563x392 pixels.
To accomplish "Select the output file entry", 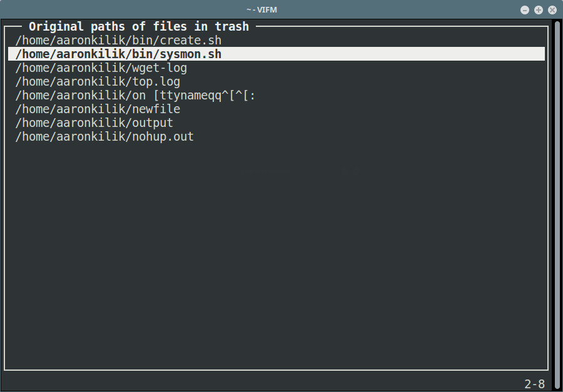I will point(94,123).
